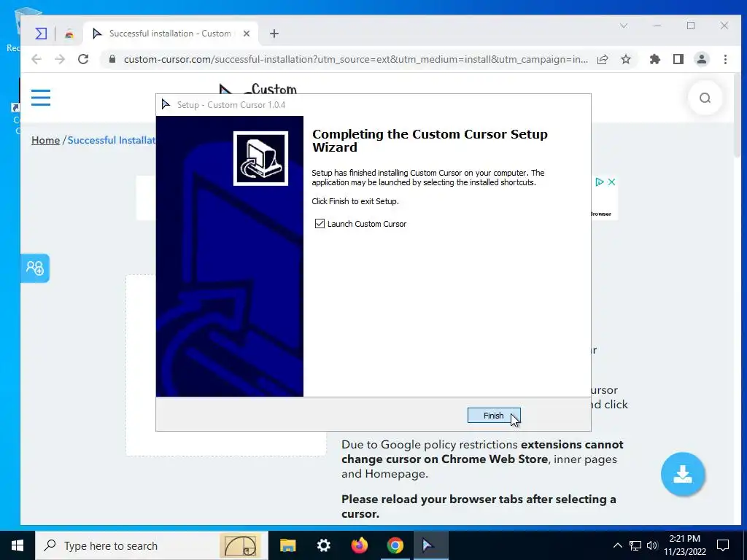747x560 pixels.
Task: Click the blue community side tab icon
Action: pos(35,268)
